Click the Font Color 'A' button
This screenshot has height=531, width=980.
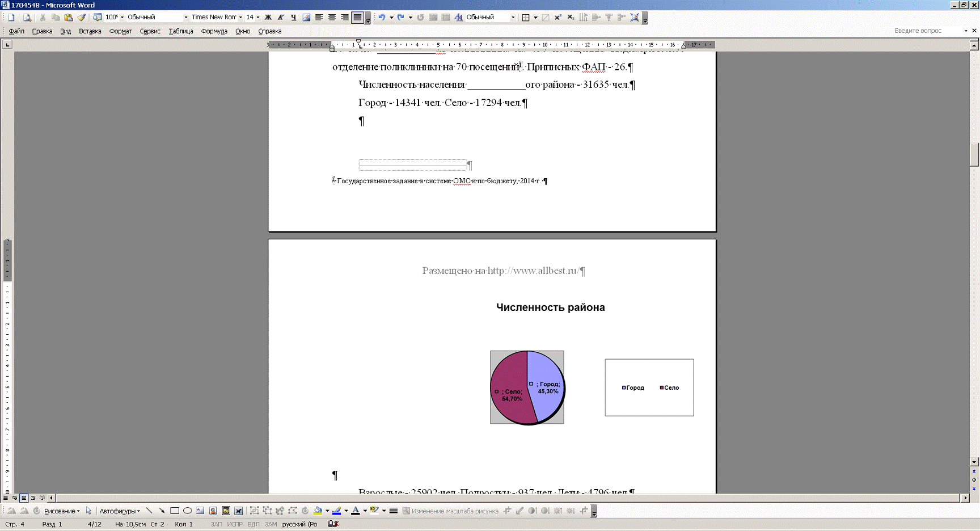(x=356, y=511)
